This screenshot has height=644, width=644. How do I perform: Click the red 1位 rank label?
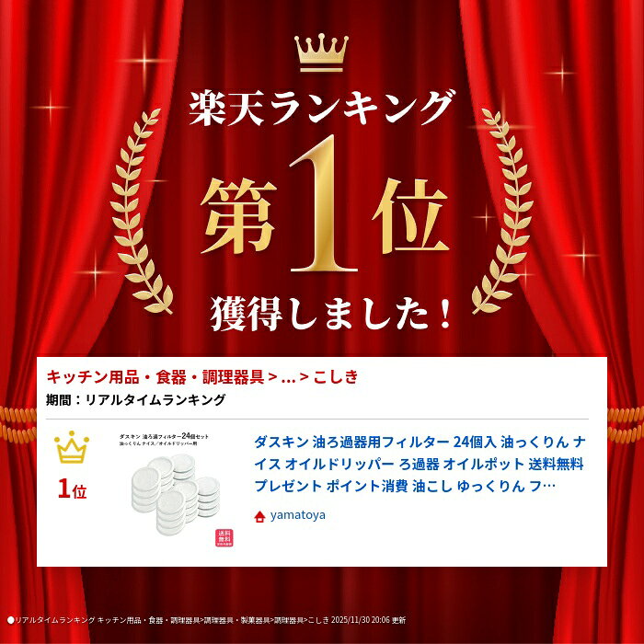tap(73, 489)
